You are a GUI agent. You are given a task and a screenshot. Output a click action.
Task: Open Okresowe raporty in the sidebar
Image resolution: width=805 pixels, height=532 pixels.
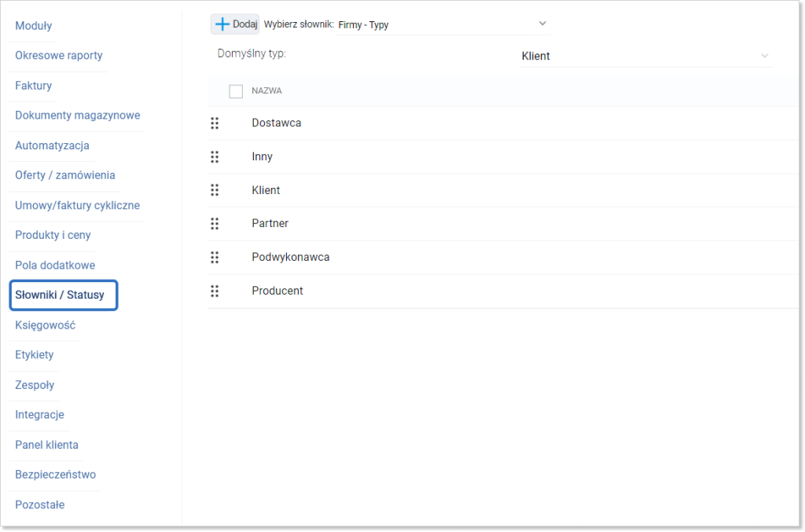click(58, 56)
